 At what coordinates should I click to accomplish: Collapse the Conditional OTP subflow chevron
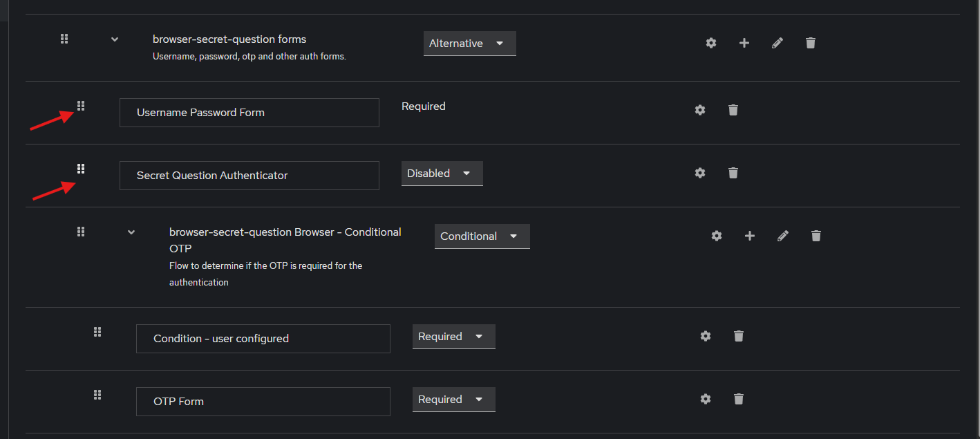pyautogui.click(x=131, y=232)
